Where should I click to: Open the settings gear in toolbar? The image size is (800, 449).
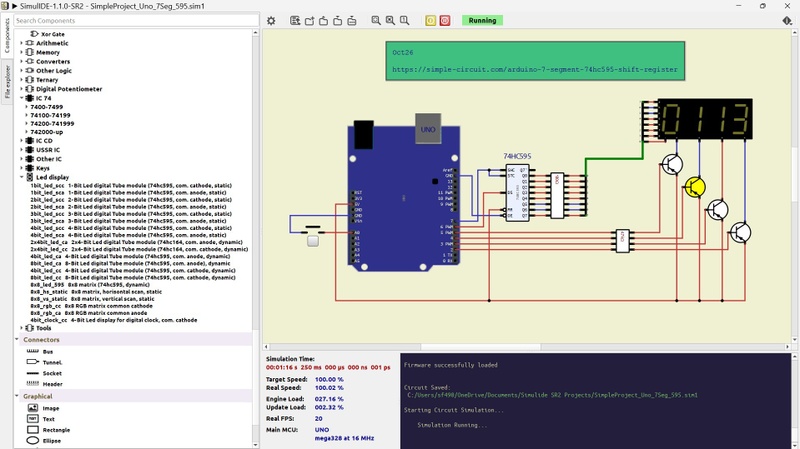(x=271, y=21)
